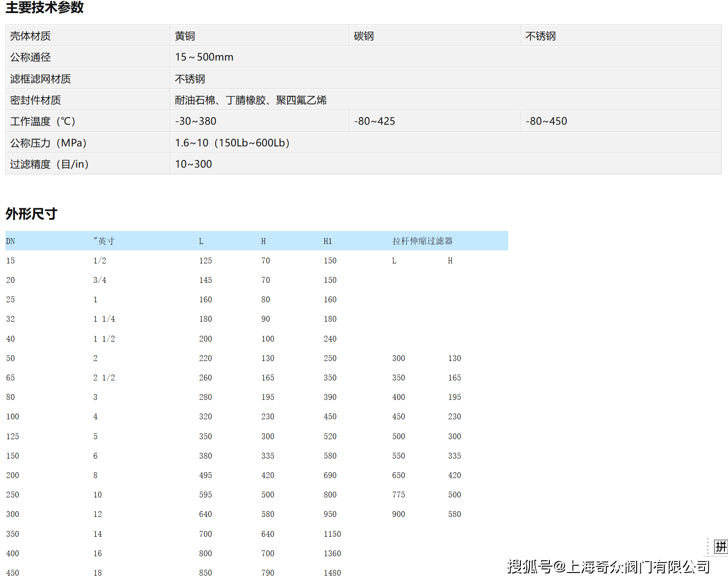728x582 pixels.
Task: Click the 过滤精度 (目/in) label
Action: (49, 164)
